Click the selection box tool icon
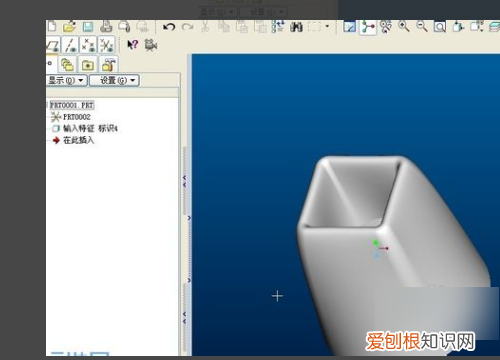The image size is (500, 360). pyautogui.click(x=314, y=27)
